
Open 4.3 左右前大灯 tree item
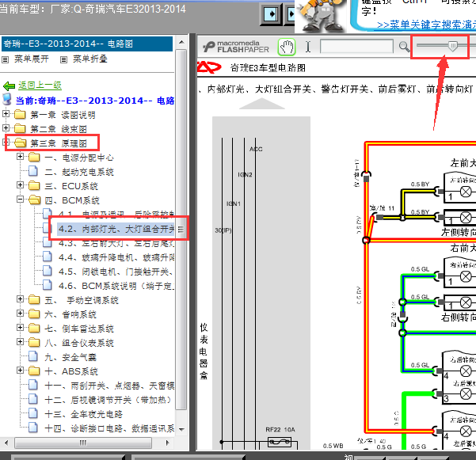click(116, 243)
